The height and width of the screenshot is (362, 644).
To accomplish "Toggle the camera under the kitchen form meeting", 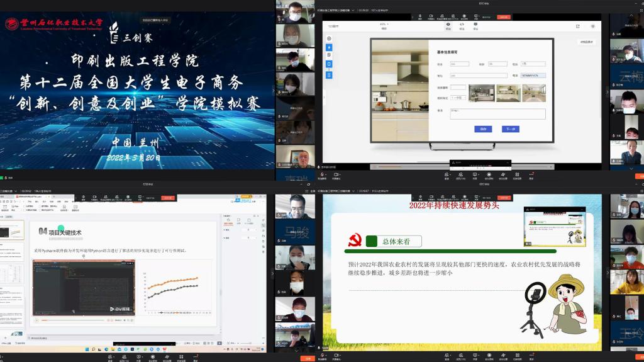I will pos(336,175).
